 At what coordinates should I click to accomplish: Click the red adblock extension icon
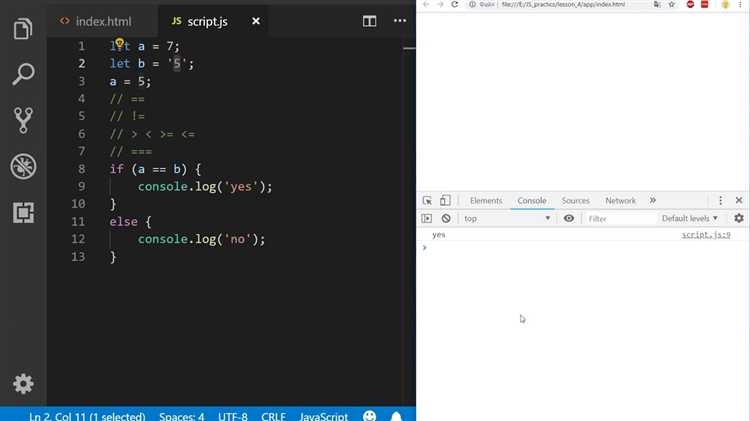[x=690, y=4]
